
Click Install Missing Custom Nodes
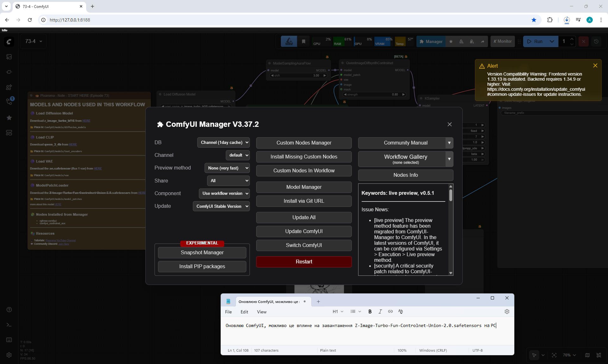coord(304,157)
